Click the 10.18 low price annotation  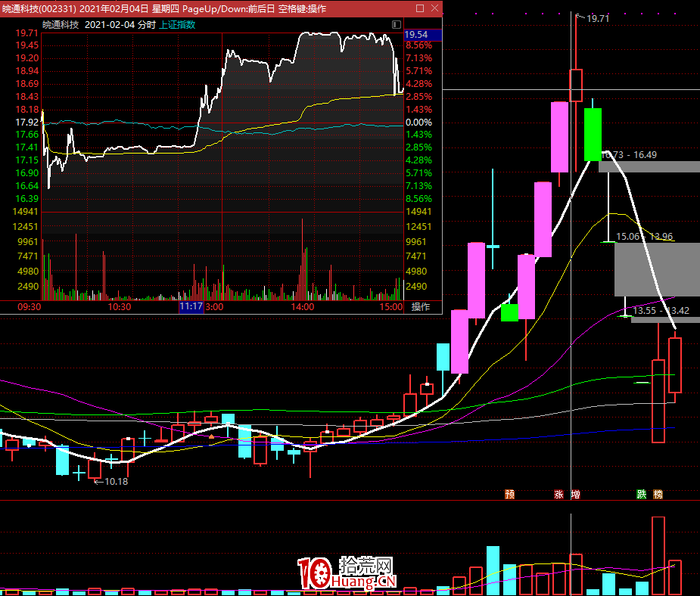point(116,482)
